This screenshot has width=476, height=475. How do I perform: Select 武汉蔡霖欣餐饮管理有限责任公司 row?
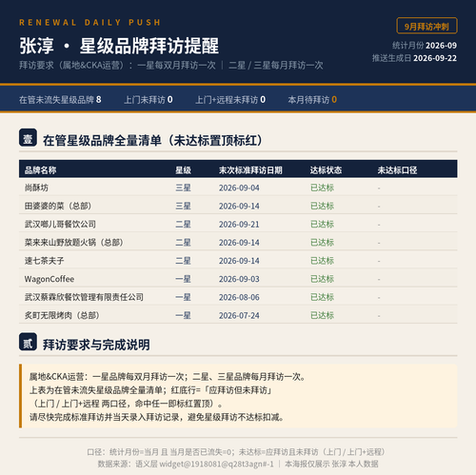[238, 297]
